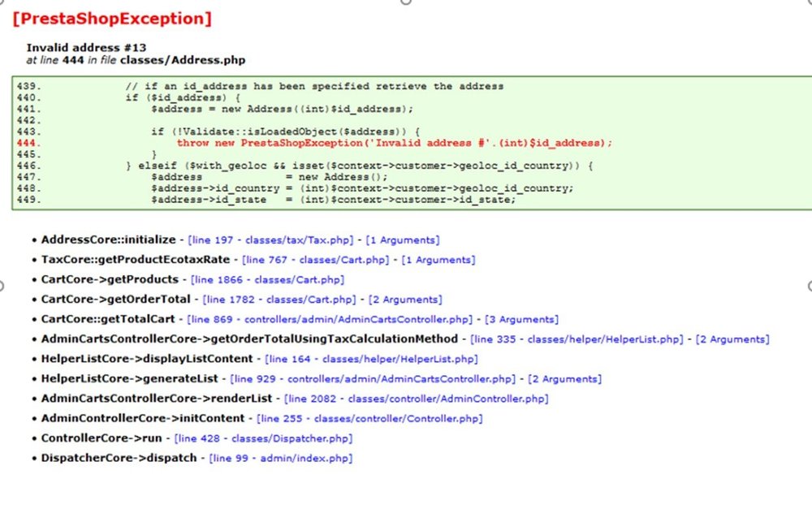Select the text Invalid address #13

pos(87,48)
